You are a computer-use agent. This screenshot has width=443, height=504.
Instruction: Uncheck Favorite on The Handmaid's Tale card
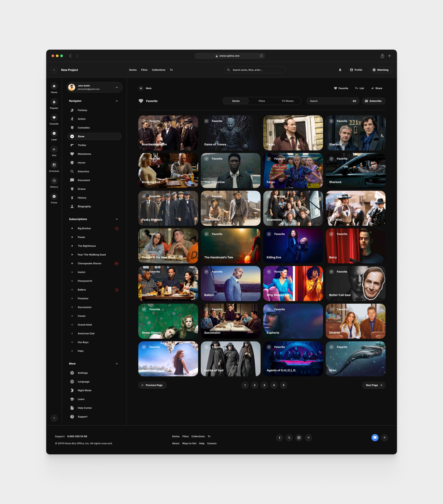click(207, 234)
